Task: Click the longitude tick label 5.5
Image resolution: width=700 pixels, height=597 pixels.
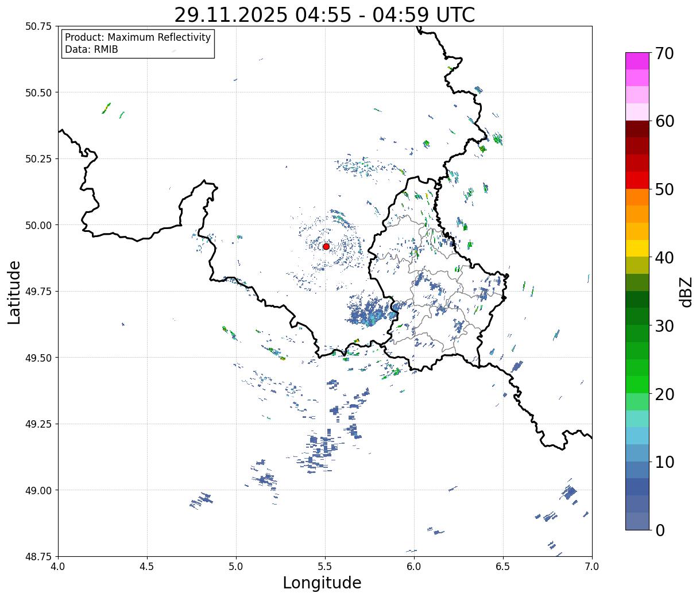Action: coord(325,567)
